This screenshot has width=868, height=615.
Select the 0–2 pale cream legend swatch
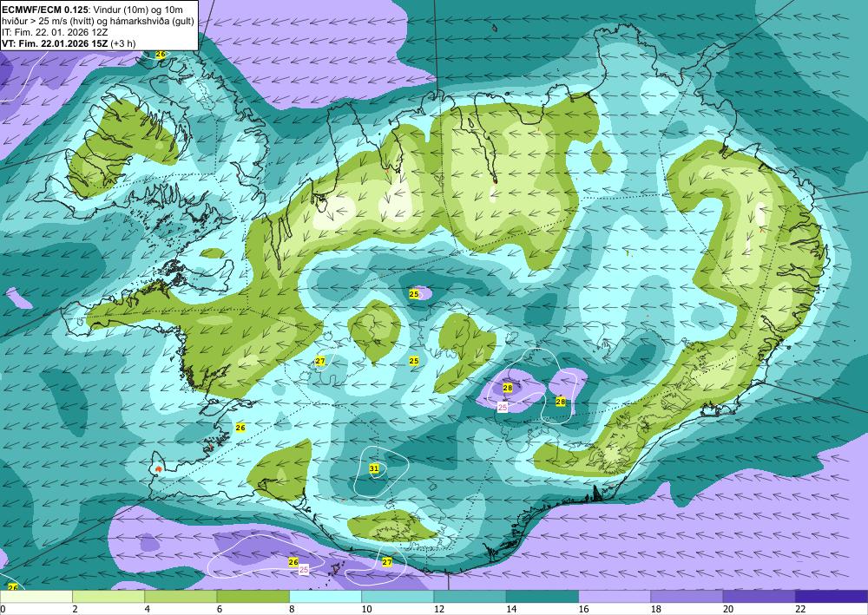(x=36, y=596)
